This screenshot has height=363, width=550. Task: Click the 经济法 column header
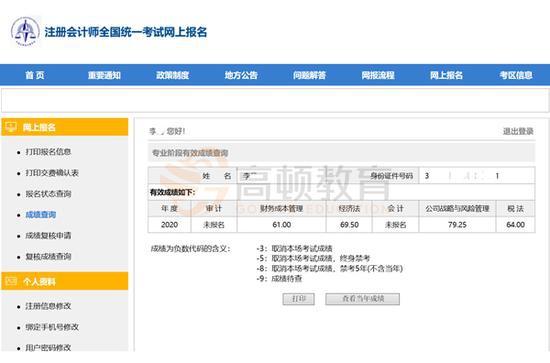[349, 209]
